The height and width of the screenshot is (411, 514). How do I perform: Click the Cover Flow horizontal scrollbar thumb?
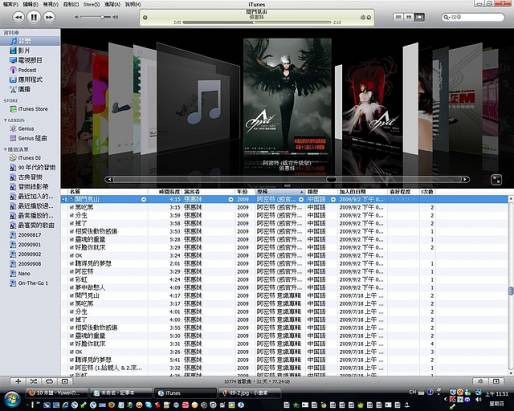coord(331,179)
